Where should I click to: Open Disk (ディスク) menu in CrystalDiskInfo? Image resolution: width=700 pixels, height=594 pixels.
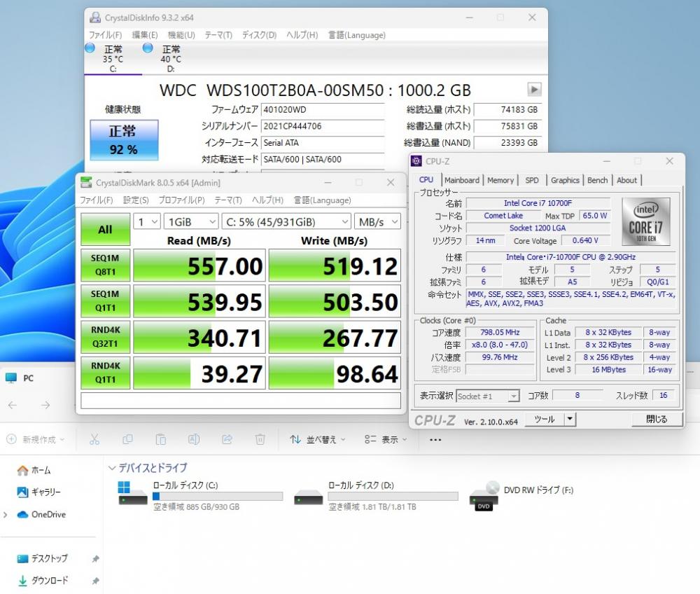pyautogui.click(x=260, y=35)
